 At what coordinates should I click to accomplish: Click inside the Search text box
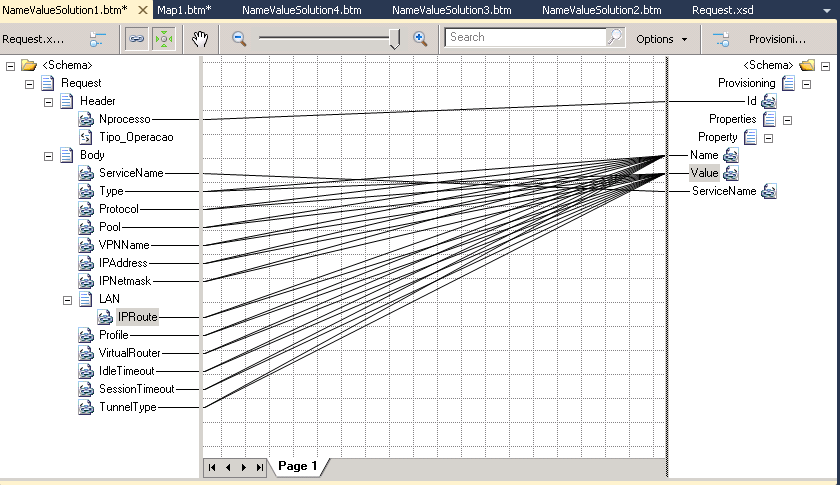pos(525,38)
